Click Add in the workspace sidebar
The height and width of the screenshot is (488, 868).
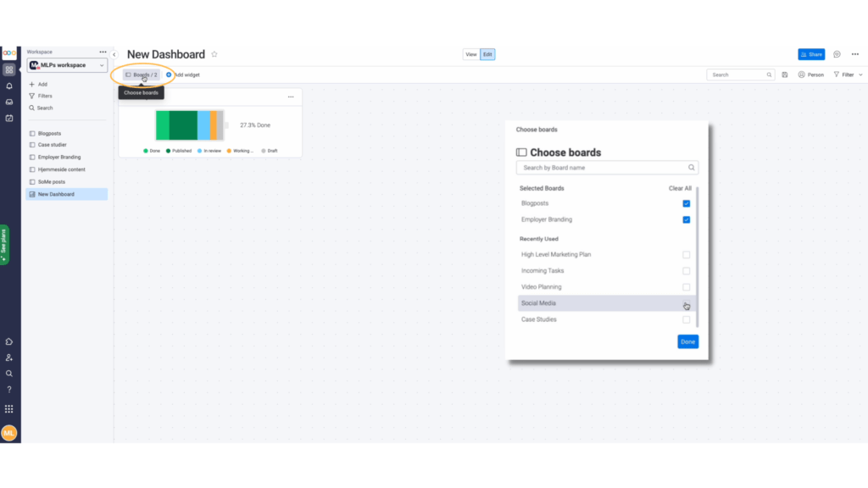coord(38,85)
